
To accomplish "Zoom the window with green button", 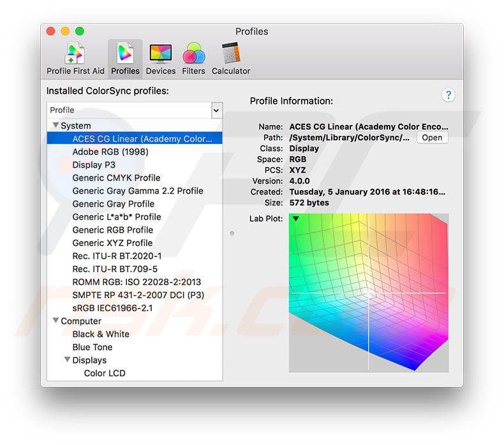I will pos(80,31).
